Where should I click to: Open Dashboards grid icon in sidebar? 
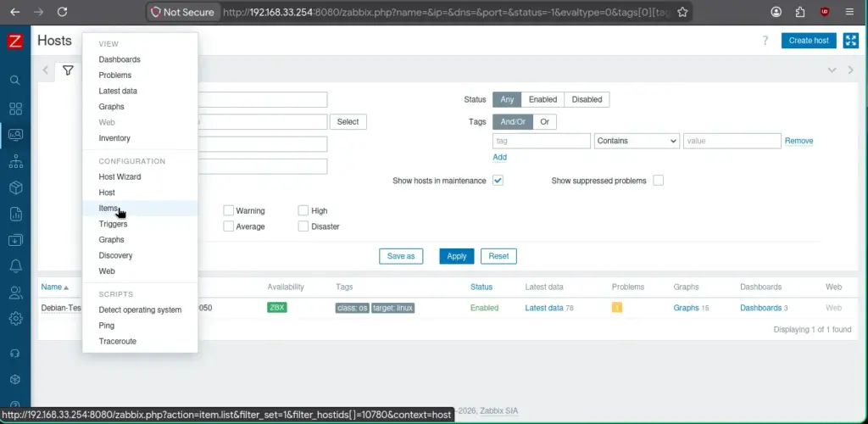[15, 108]
